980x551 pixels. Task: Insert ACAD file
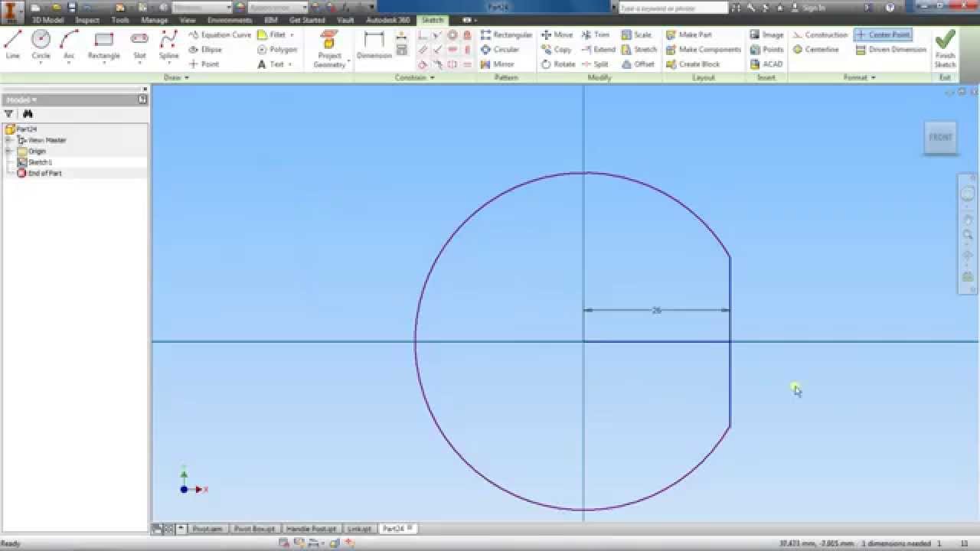coord(766,64)
